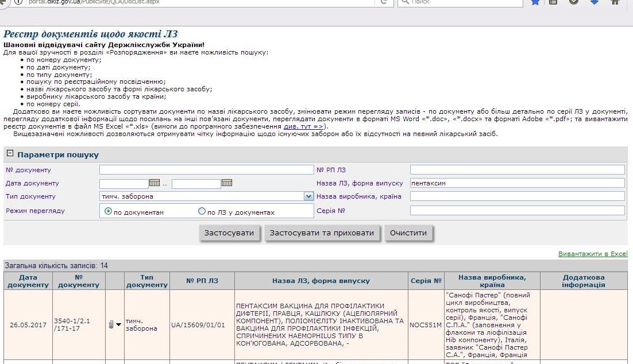Image resolution: width=633 pixels, height=364 pixels.
Task: Collapse the 'Параметри пошуку' panel
Action: click(10, 153)
